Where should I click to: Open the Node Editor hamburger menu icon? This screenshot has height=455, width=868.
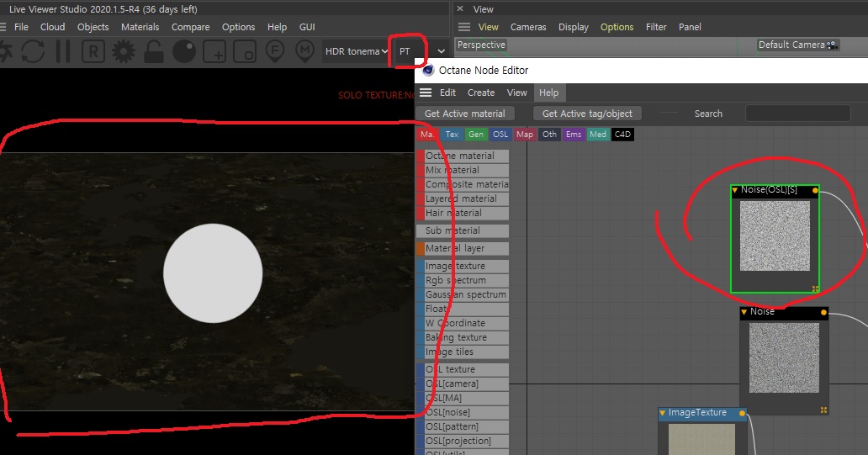[x=425, y=93]
